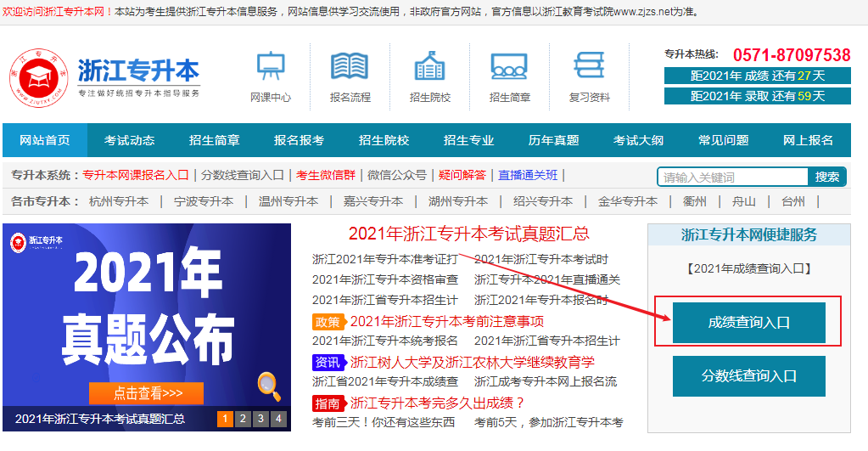Screen dimensions: 868x451
Task: Open 2021年浙江专升本考试真题汇总 headline
Action: (468, 234)
